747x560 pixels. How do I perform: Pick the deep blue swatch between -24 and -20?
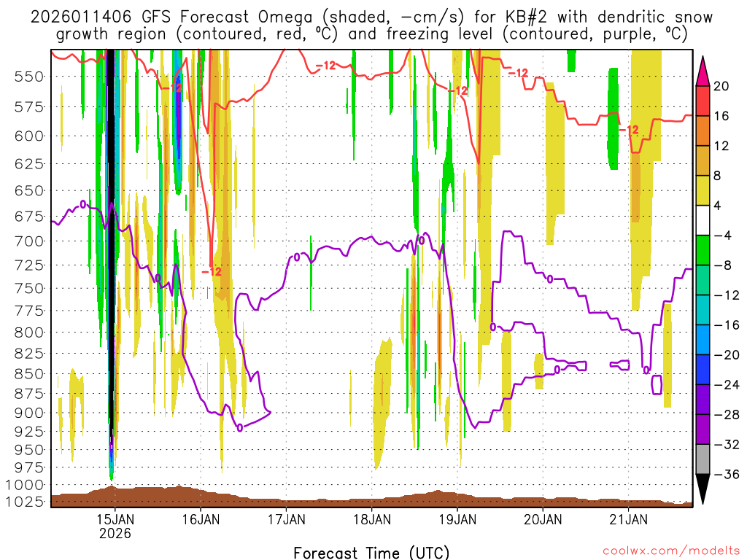[x=703, y=370]
